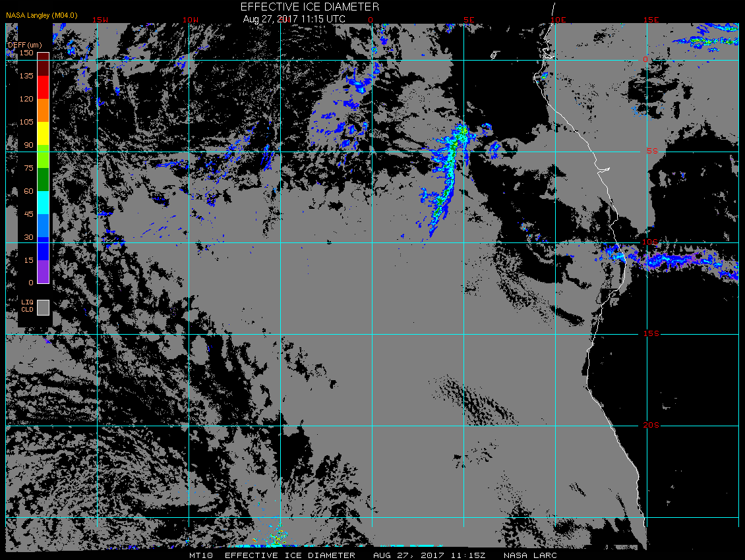Select the '10S' latitude label
This screenshot has height=560, width=745.
(650, 242)
